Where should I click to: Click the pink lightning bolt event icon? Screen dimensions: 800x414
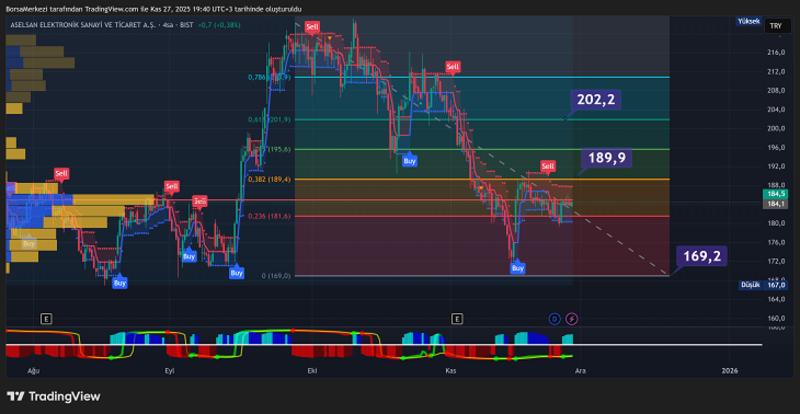click(x=572, y=319)
